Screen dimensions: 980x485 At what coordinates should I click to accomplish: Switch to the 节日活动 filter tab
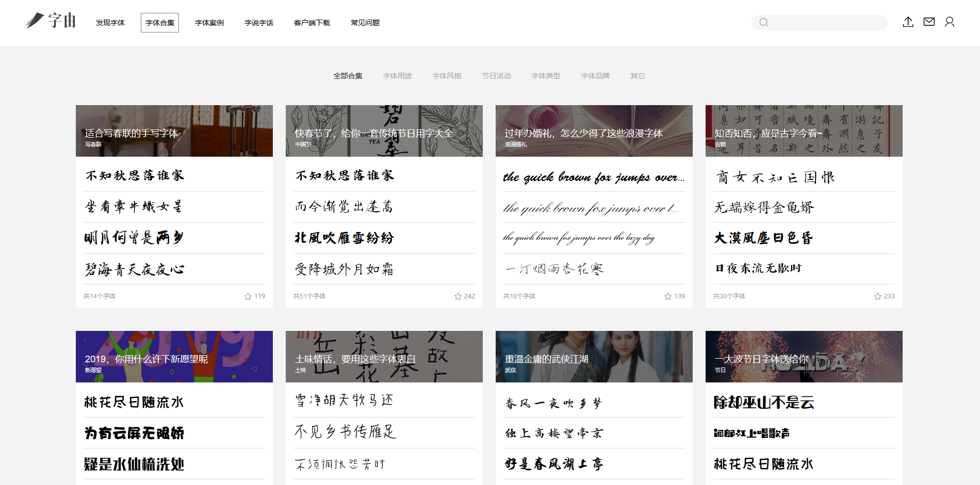pos(497,76)
